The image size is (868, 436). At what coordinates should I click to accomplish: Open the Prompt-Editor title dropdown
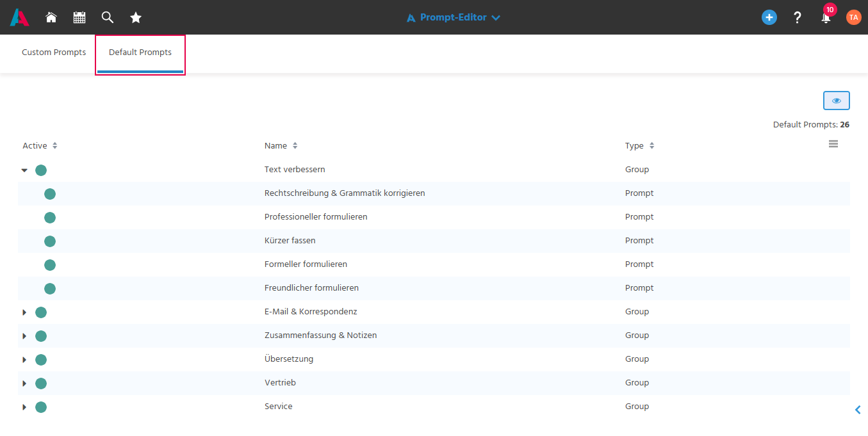(x=453, y=17)
